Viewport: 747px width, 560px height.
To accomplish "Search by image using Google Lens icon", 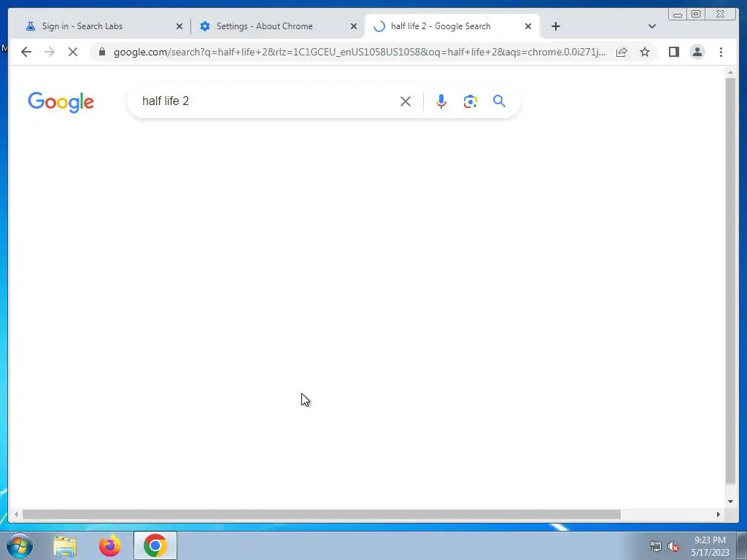I will 471,101.
